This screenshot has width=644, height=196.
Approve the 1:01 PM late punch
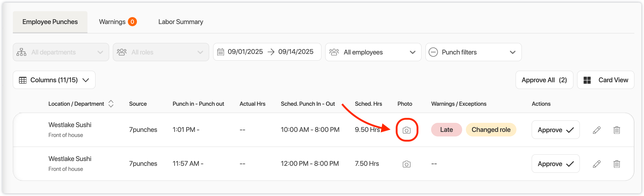tap(555, 130)
